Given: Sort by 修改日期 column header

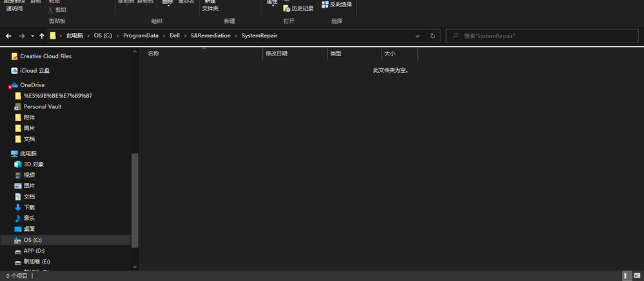Looking at the screenshot, I should [x=277, y=53].
